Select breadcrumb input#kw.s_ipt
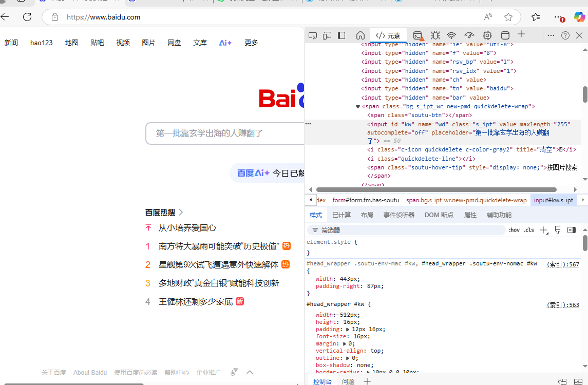Viewport: 588px width, 385px height. pos(554,200)
